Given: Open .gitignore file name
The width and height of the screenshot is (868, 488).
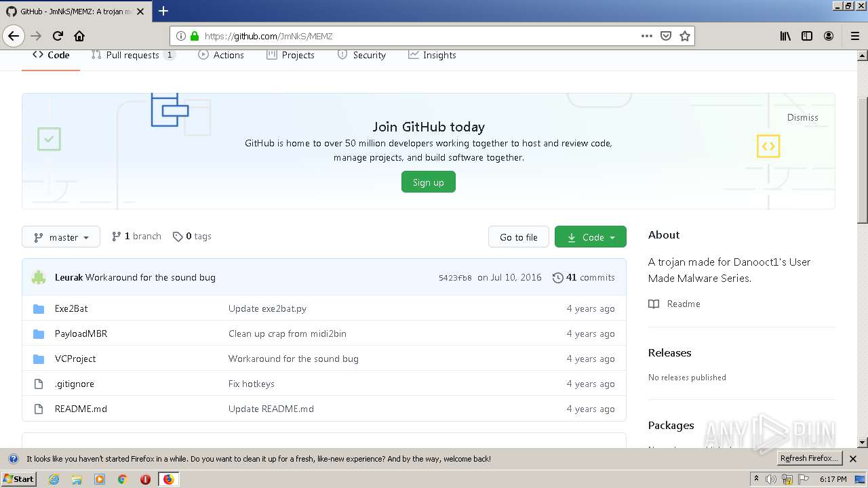Looking at the screenshot, I should click(x=75, y=384).
